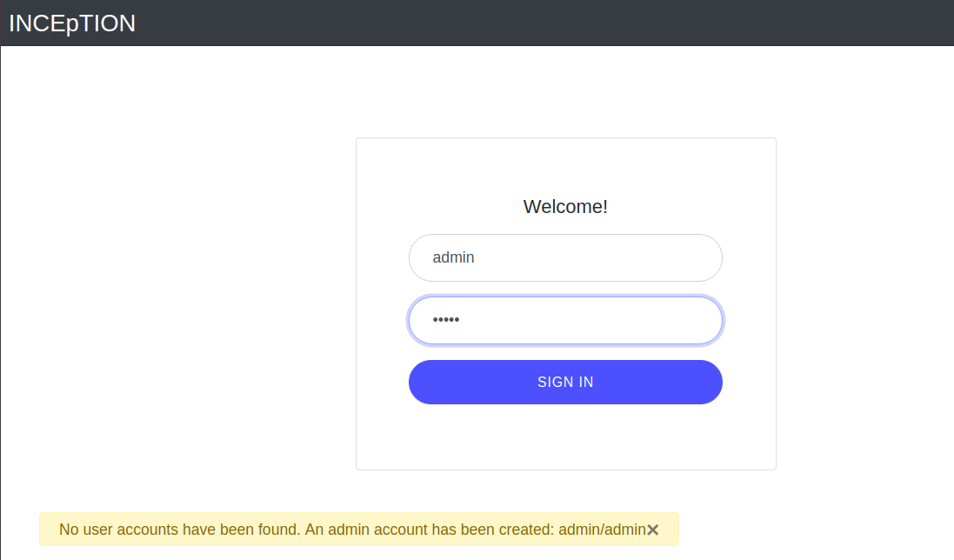Image resolution: width=954 pixels, height=560 pixels.
Task: Click the INCEpTION brand in the header
Action: pyautogui.click(x=71, y=23)
